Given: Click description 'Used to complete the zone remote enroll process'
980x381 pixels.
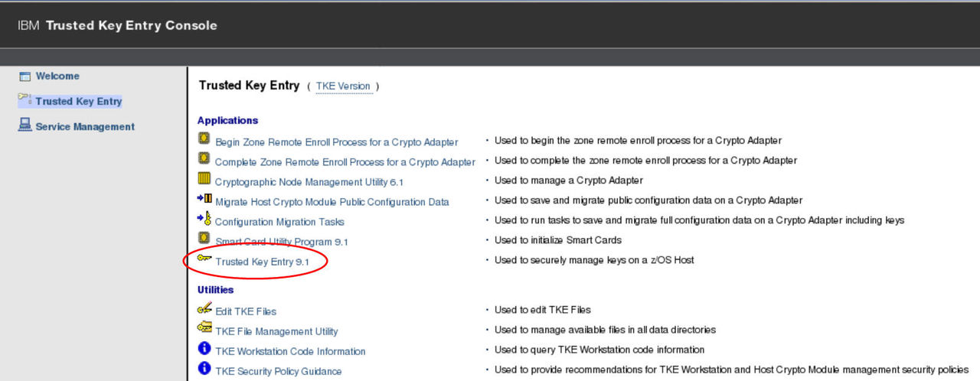Looking at the screenshot, I should (x=645, y=161).
